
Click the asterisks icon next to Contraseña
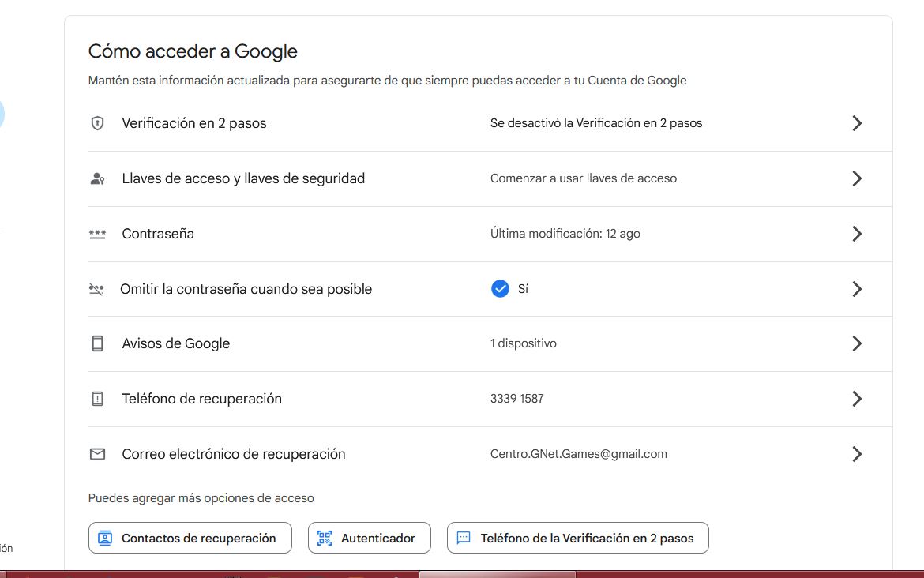[x=97, y=234]
